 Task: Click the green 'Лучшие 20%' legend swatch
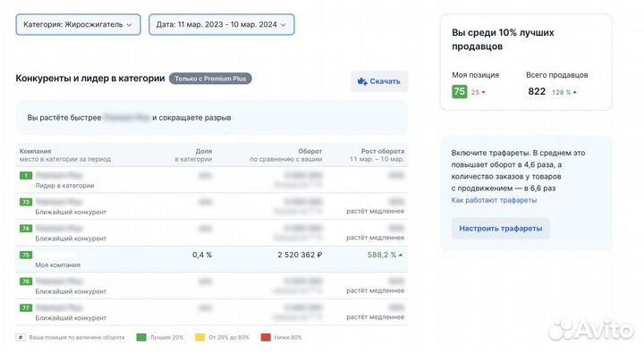coord(141,337)
